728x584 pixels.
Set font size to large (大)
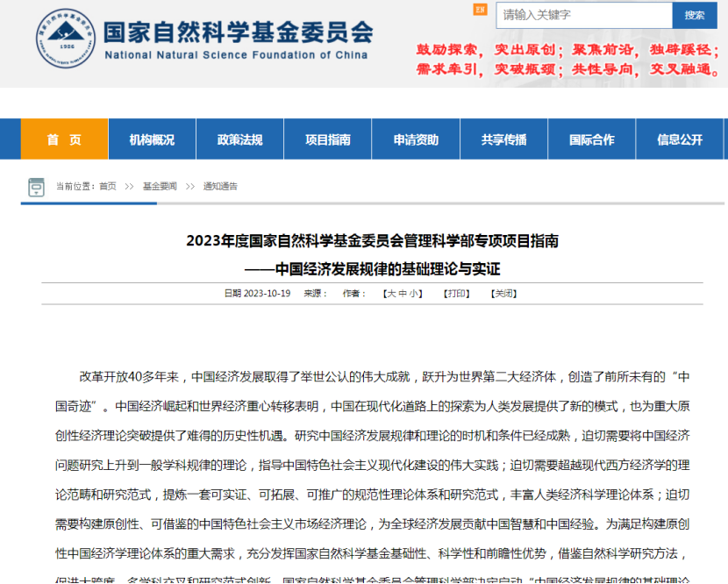click(391, 294)
